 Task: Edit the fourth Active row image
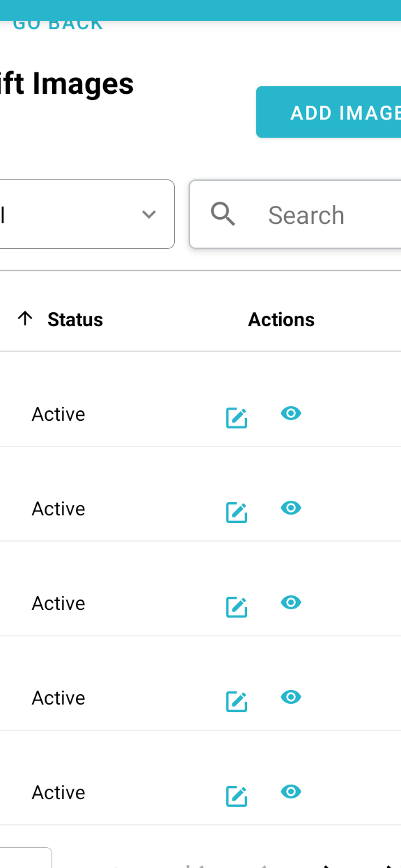(x=237, y=701)
